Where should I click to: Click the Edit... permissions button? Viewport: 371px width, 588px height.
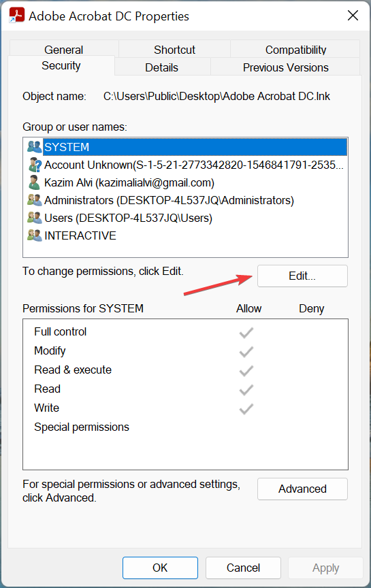[302, 276]
